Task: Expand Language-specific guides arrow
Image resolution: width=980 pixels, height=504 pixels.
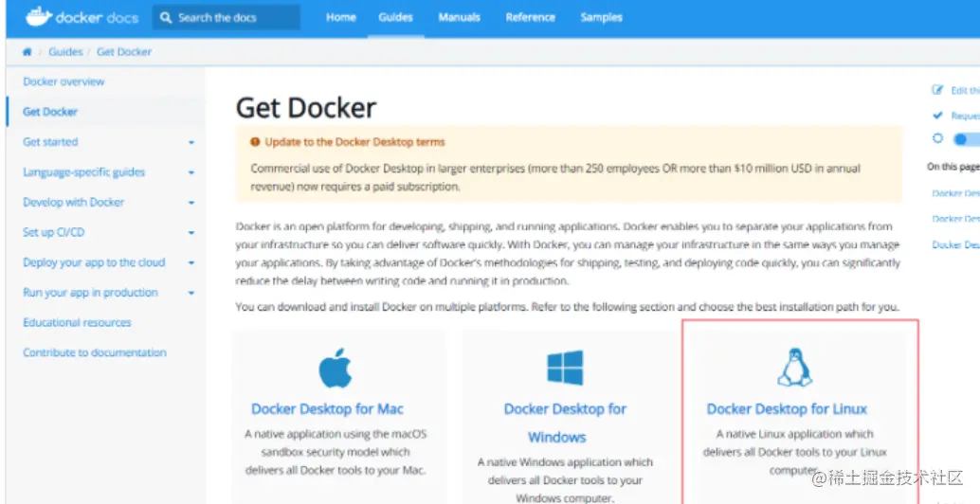Action: [191, 172]
